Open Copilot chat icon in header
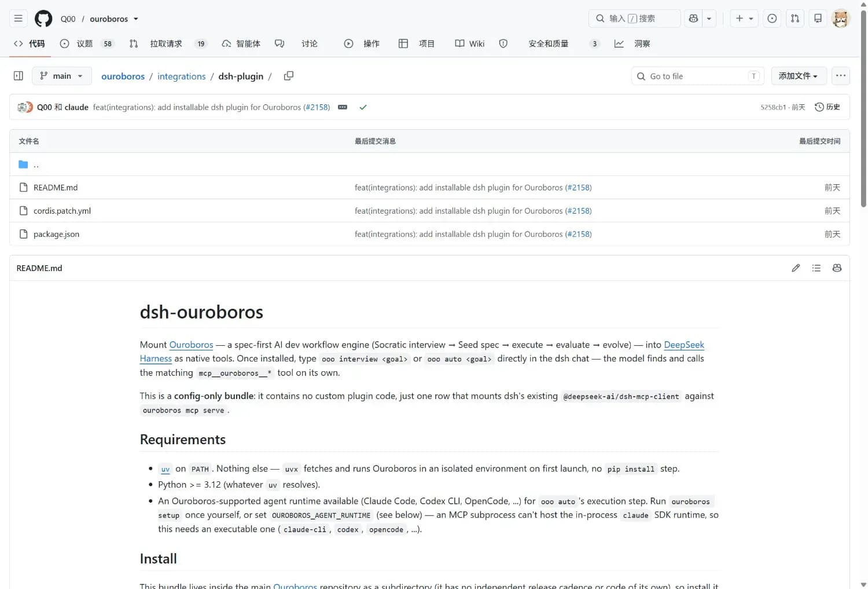The height and width of the screenshot is (589, 868). (693, 19)
